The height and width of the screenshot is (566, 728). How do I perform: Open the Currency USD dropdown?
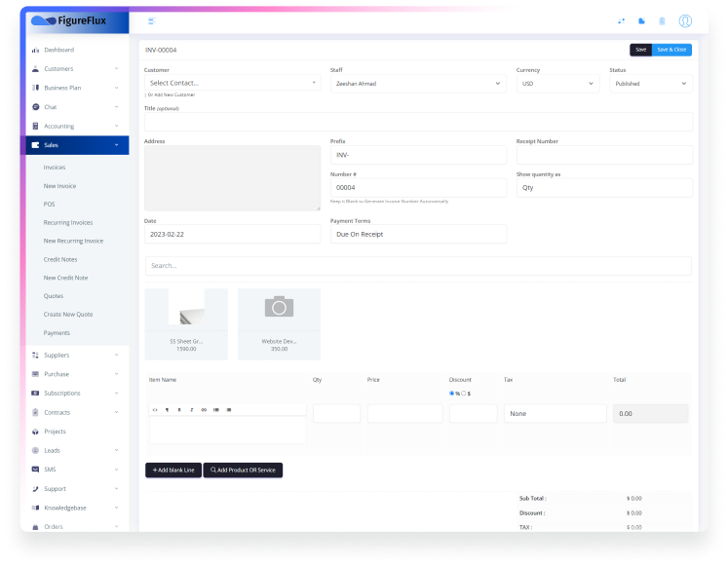click(557, 84)
